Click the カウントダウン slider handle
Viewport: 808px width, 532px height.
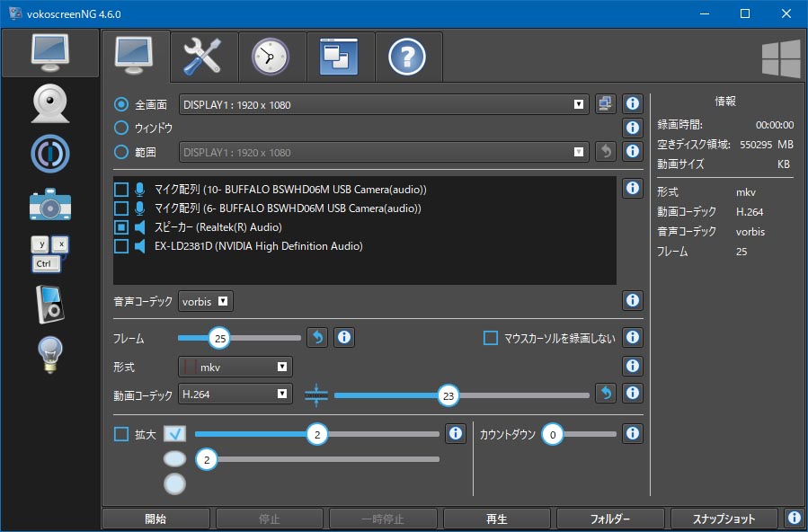coord(554,435)
